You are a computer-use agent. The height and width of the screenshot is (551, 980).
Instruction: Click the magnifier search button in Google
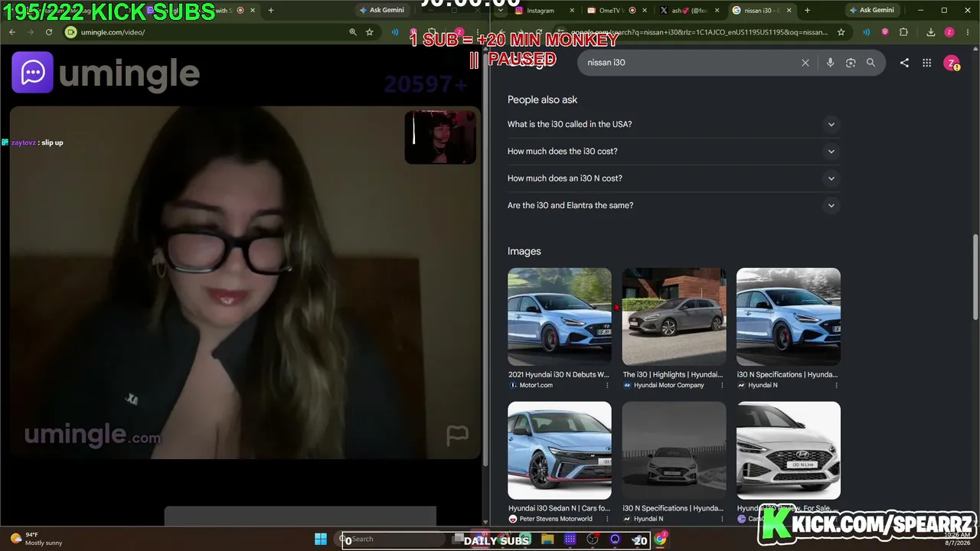click(871, 63)
